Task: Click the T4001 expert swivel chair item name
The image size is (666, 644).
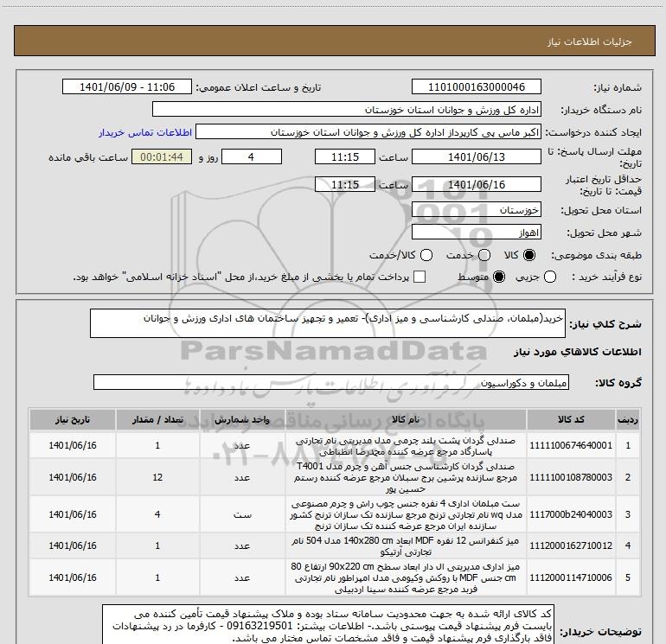Action: (406, 477)
